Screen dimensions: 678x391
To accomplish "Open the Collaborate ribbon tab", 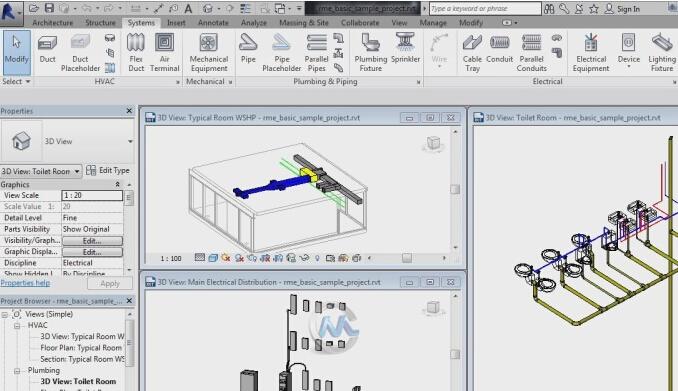I will pyautogui.click(x=360, y=22).
